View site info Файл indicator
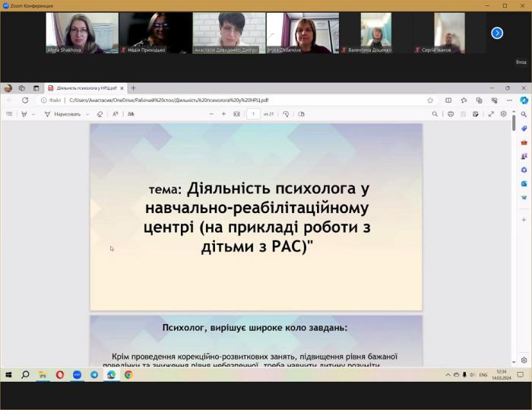532x410 pixels. 51,100
